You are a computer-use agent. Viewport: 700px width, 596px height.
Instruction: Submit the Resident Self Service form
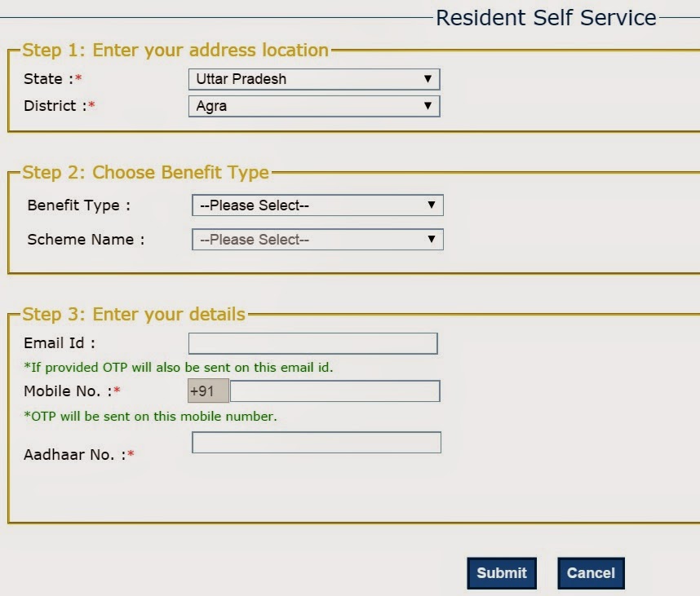click(502, 573)
